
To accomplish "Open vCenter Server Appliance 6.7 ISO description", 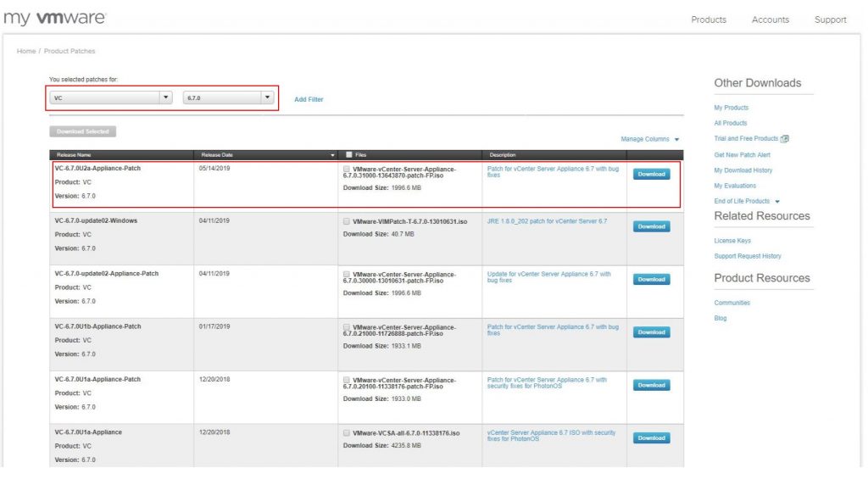I will click(551, 436).
